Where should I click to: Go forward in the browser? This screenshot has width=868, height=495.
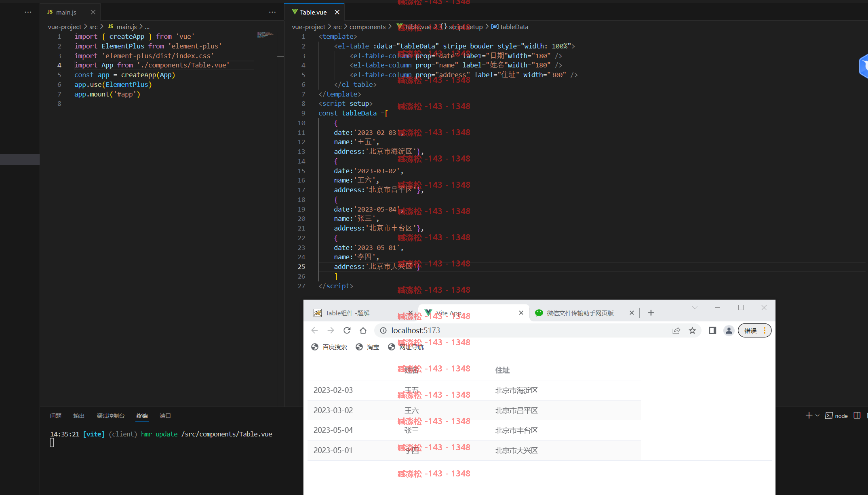(331, 331)
